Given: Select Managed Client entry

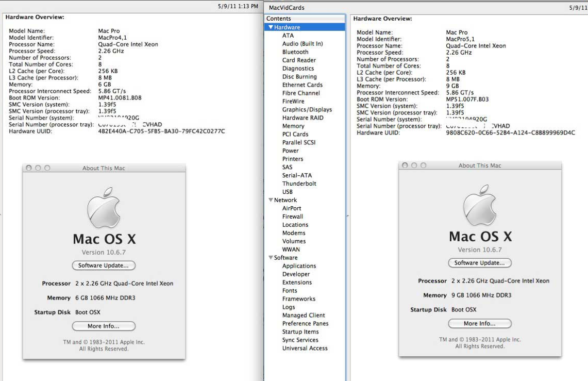Looking at the screenshot, I should [304, 316].
